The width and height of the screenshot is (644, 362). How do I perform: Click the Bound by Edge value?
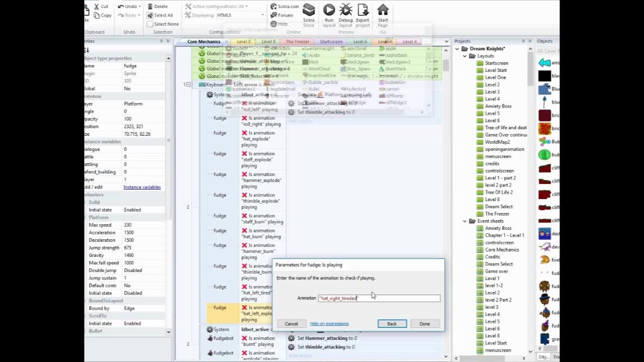(143, 308)
